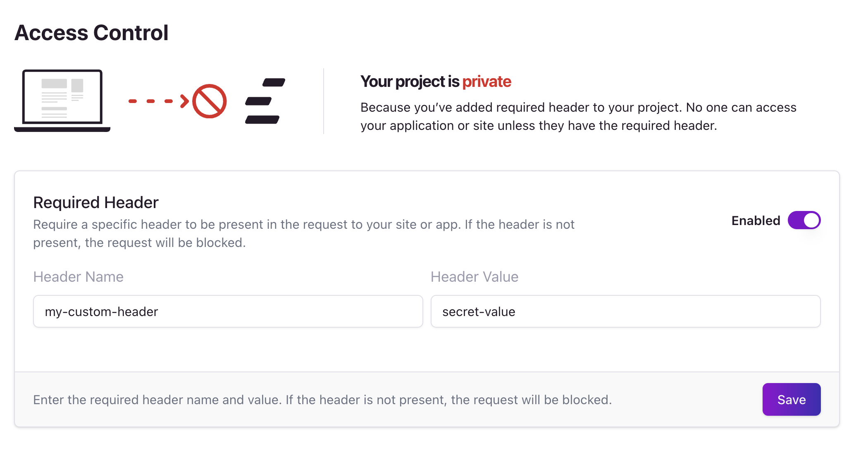
Task: Click the Header Name label
Action: point(79,277)
